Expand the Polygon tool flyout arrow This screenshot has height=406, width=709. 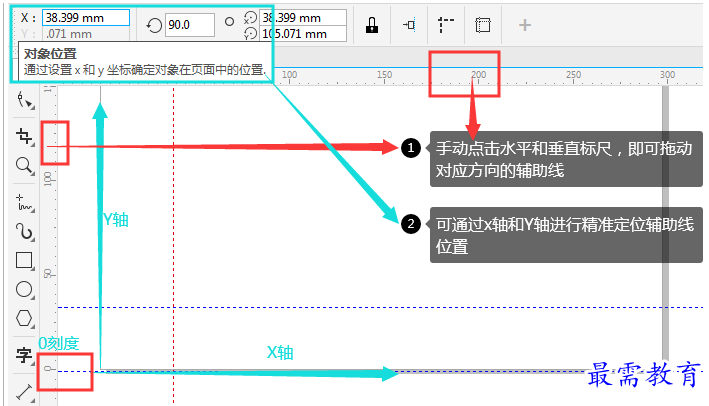[33, 326]
